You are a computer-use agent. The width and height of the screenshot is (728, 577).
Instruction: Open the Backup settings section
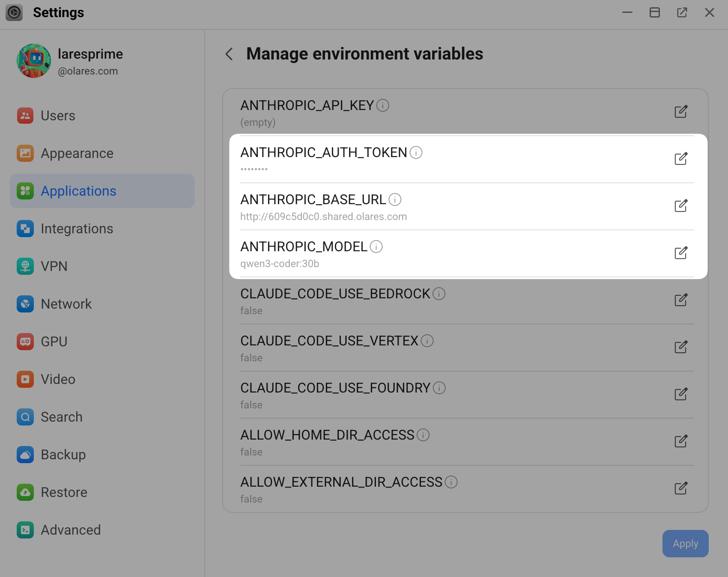pos(102,455)
